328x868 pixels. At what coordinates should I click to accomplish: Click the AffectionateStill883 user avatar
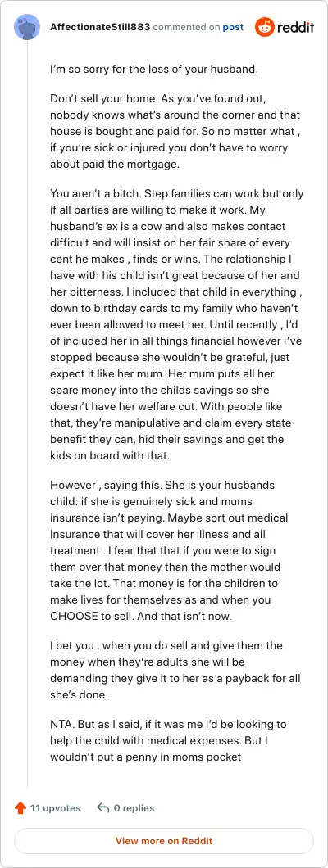(x=27, y=27)
